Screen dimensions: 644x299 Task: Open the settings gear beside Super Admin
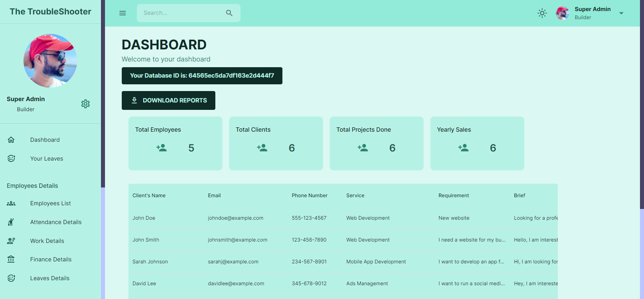pyautogui.click(x=86, y=104)
